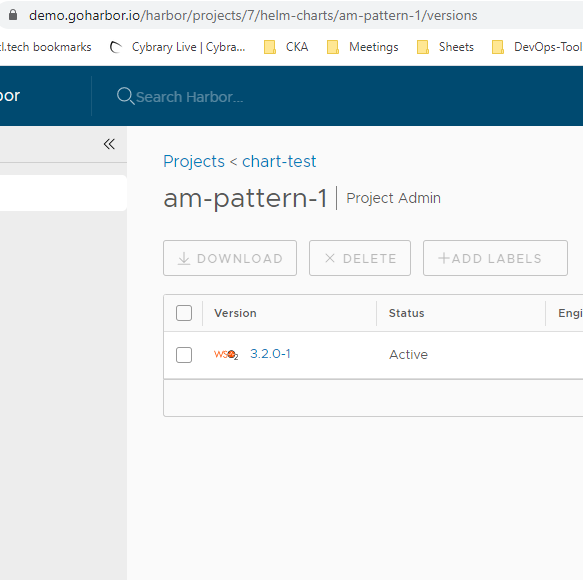Open the Sheets bookmarks folder
The height and width of the screenshot is (580, 583).
tap(445, 47)
